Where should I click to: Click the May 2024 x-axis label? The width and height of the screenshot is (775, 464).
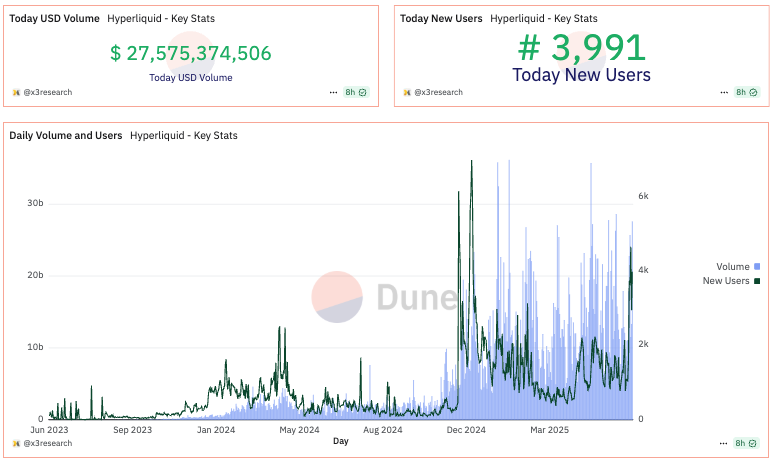(x=300, y=430)
